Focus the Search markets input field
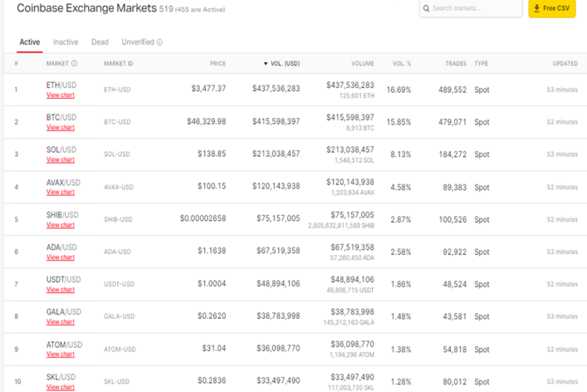 (x=470, y=8)
